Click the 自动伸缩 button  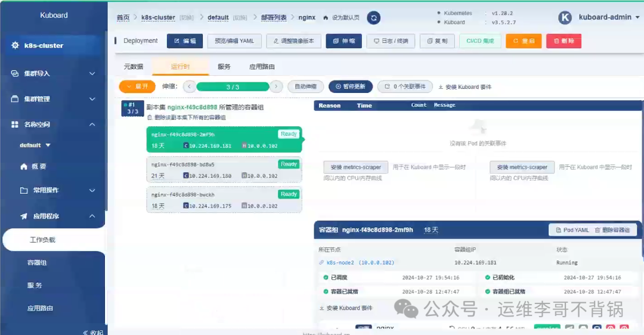pyautogui.click(x=305, y=86)
